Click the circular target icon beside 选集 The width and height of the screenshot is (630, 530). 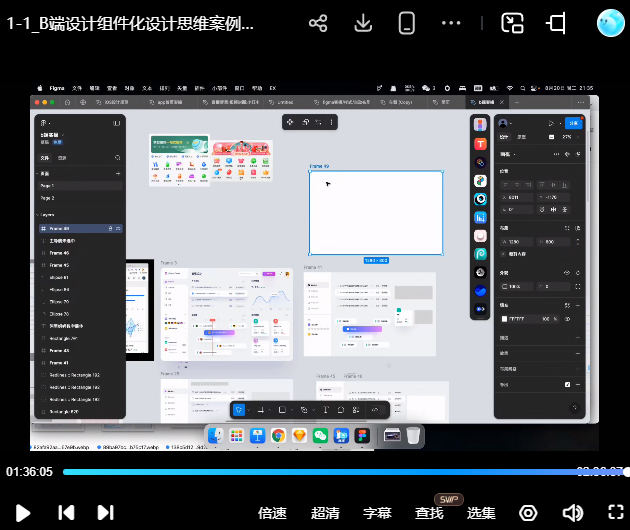coord(528,513)
